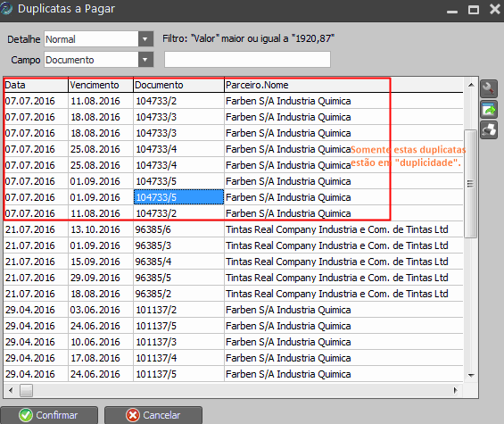This screenshot has height=424, width=504.
Task: Open the wrench and screwdriver settings tool
Action: [489, 88]
